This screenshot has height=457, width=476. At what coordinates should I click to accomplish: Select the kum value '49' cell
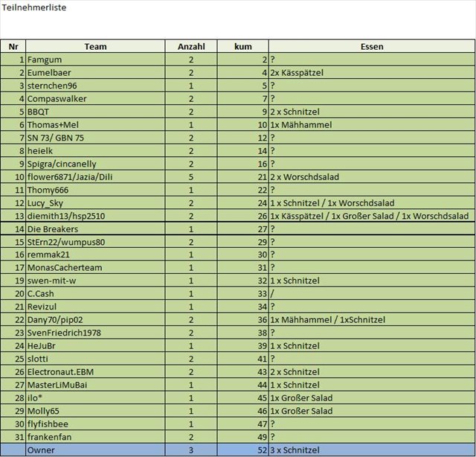pos(243,438)
